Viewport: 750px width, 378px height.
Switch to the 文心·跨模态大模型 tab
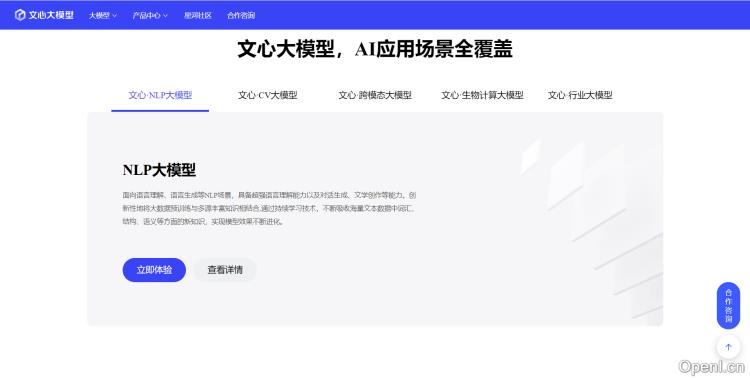point(375,95)
